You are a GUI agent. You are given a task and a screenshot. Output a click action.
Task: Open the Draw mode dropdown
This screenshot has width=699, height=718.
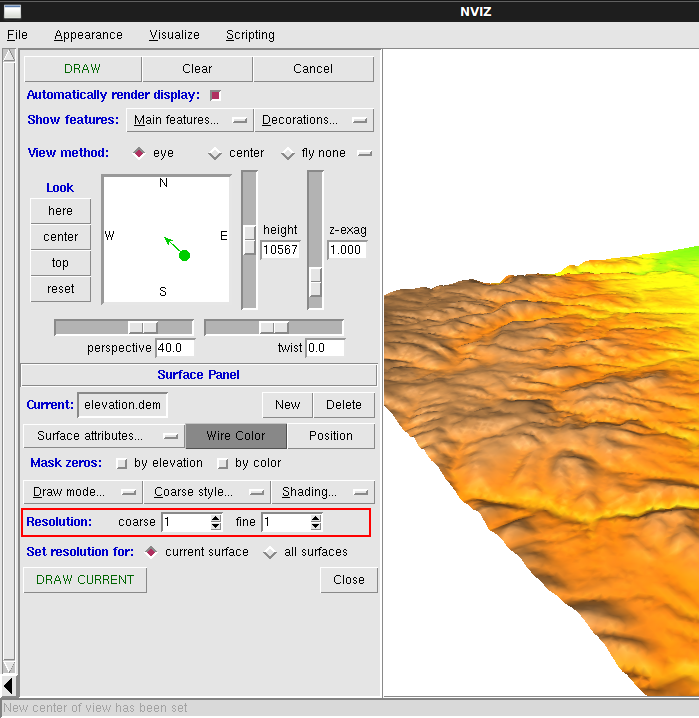[83, 492]
